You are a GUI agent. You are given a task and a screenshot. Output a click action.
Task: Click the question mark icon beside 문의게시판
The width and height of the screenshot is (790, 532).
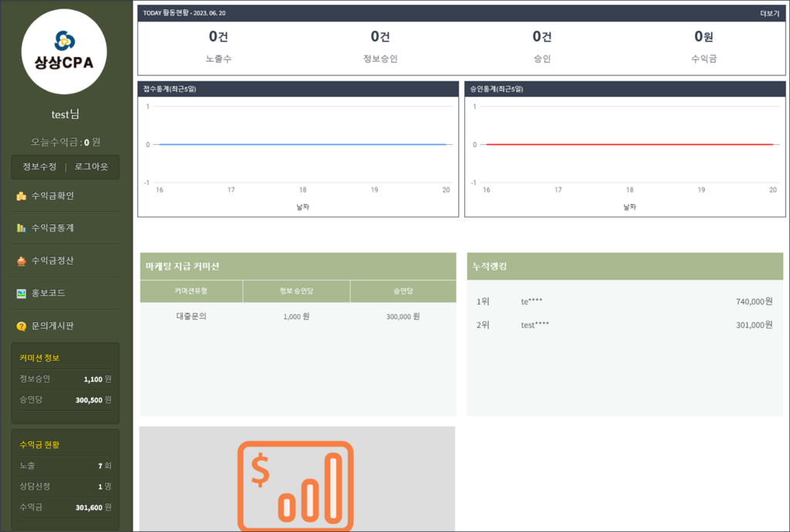[x=21, y=326]
